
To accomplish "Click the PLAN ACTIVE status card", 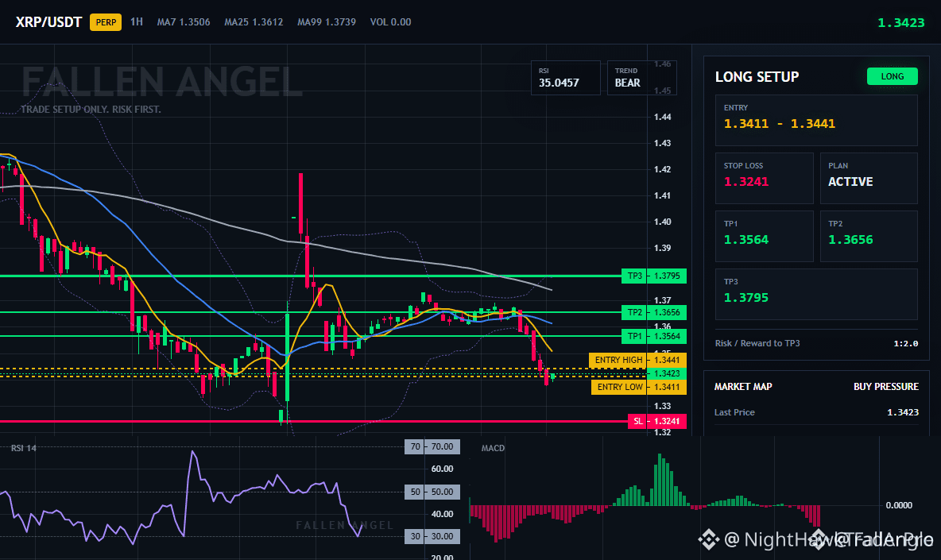I will (x=869, y=178).
